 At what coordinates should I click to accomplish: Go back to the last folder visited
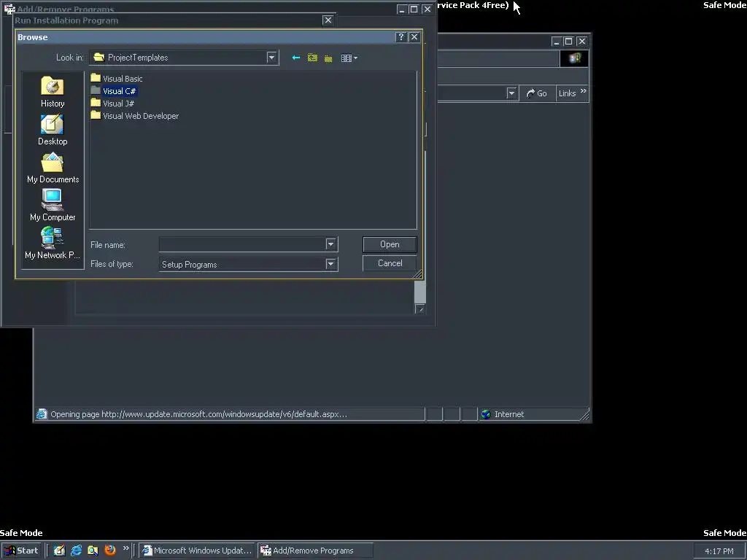[296, 58]
